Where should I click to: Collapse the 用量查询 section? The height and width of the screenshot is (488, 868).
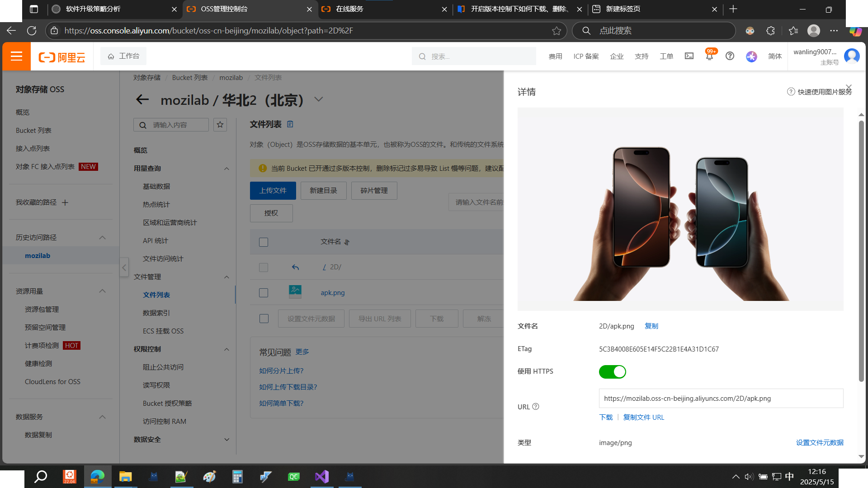(x=226, y=169)
